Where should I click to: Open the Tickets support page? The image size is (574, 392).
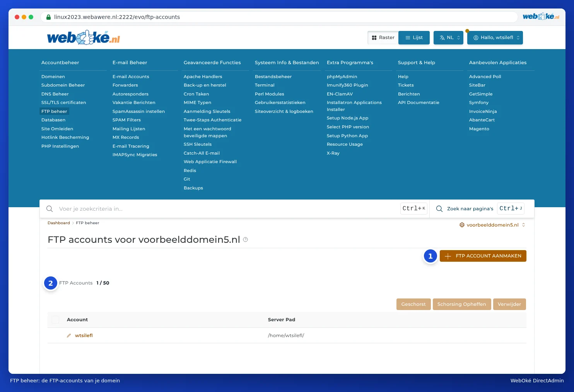pyautogui.click(x=406, y=85)
